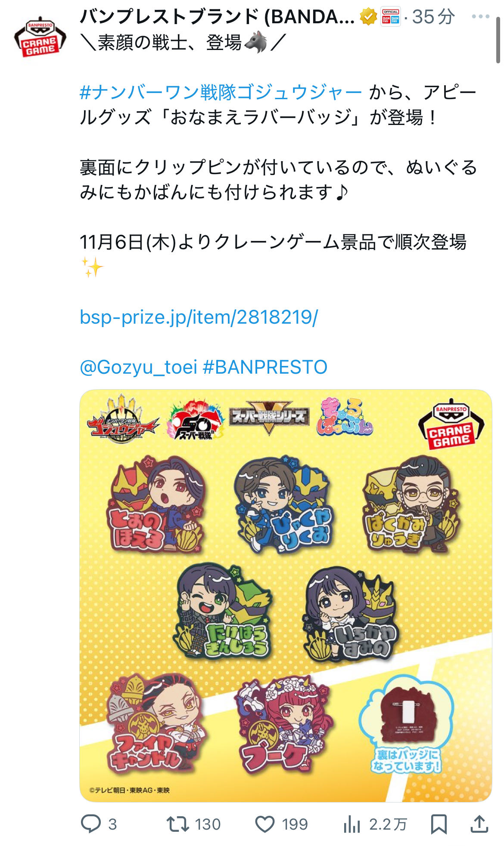This screenshot has height=846, width=504.
Task: Click the Bandai official affiliate badge
Action: point(391,17)
